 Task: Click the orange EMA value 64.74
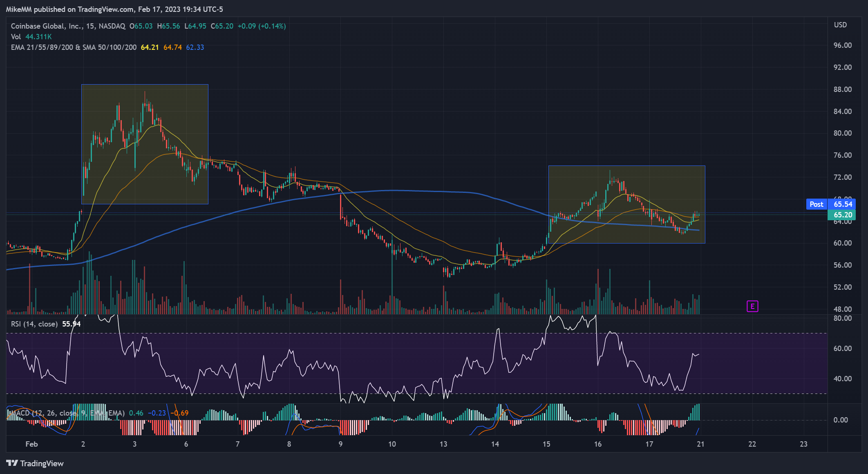point(172,47)
